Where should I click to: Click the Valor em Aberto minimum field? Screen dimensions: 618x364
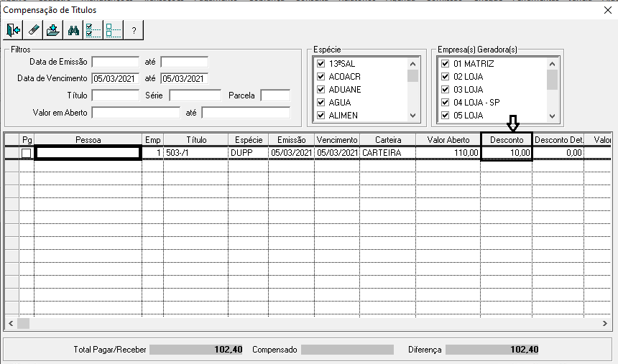(x=136, y=113)
